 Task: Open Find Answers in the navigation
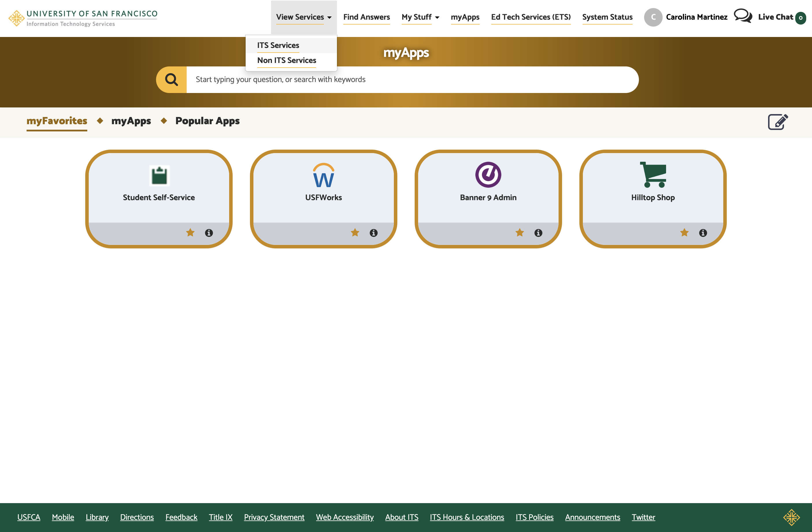366,17
